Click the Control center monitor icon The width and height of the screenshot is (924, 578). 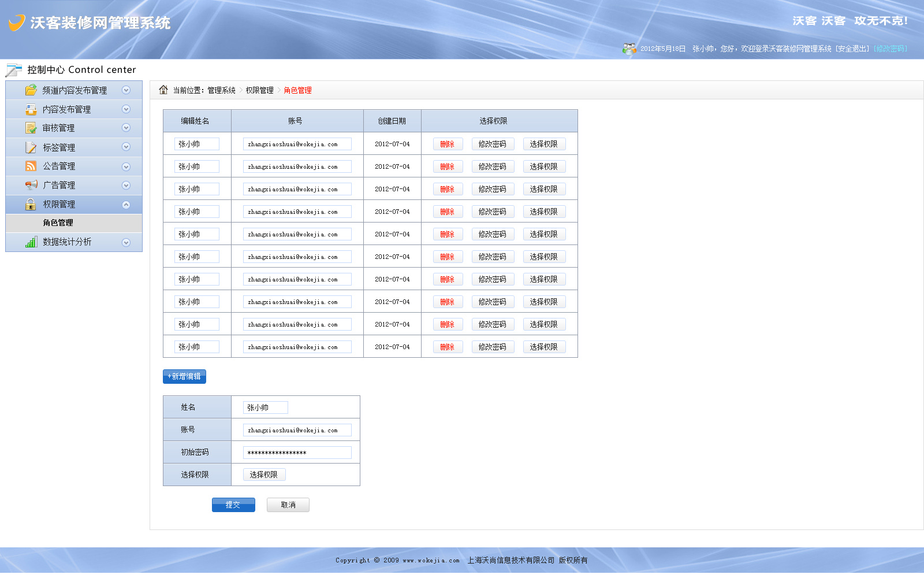[14, 70]
